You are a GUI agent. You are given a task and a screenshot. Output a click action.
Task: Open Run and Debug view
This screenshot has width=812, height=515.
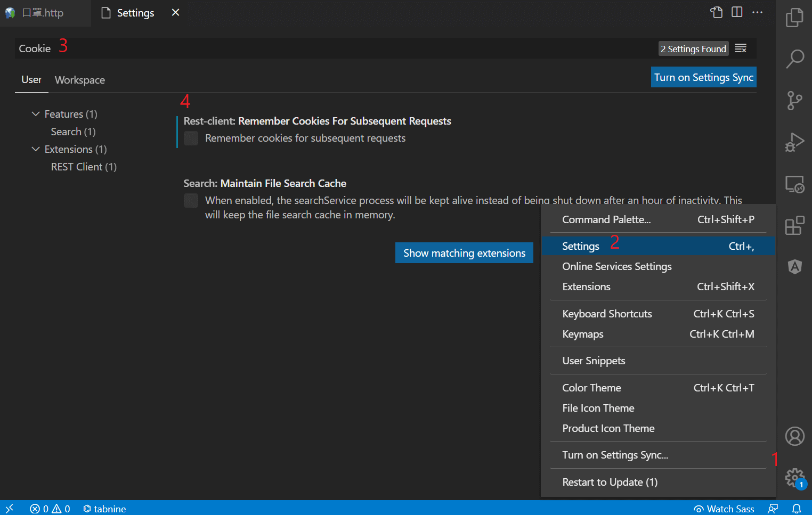[794, 142]
